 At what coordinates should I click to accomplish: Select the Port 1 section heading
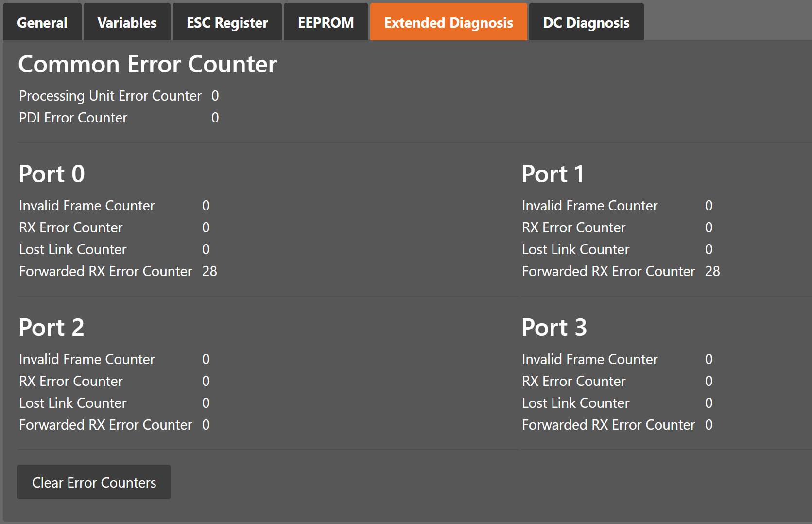point(553,174)
